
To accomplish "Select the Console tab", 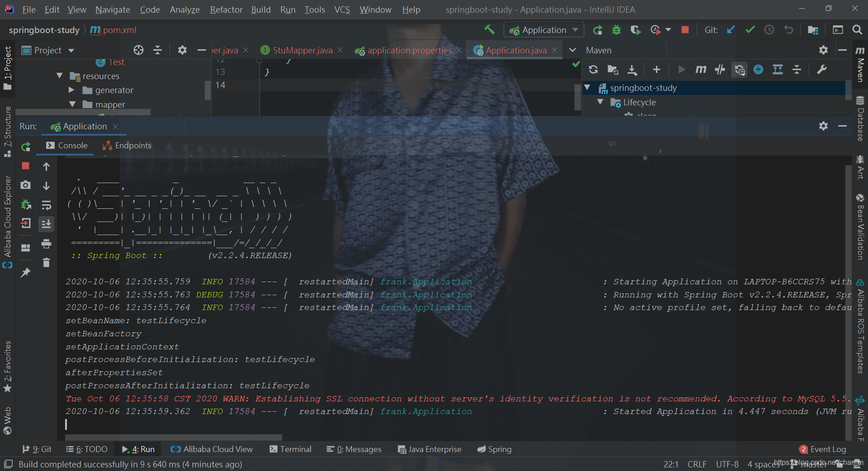I will coord(67,146).
